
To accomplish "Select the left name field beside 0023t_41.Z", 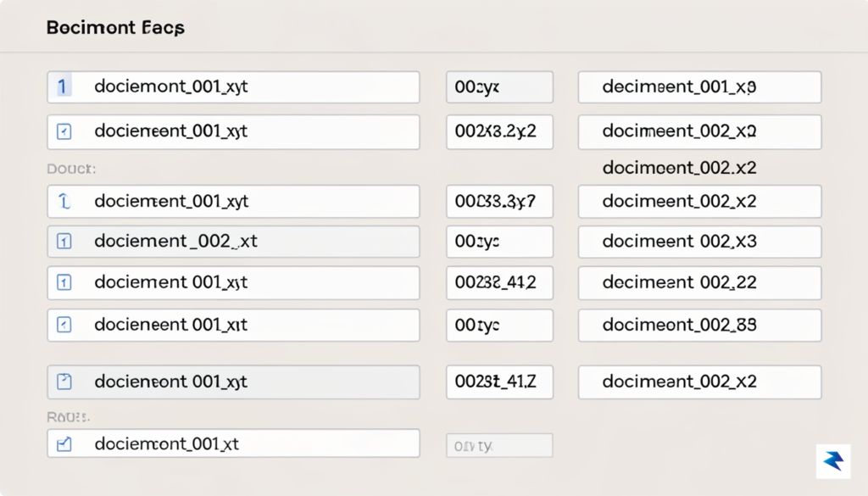I will 233,382.
